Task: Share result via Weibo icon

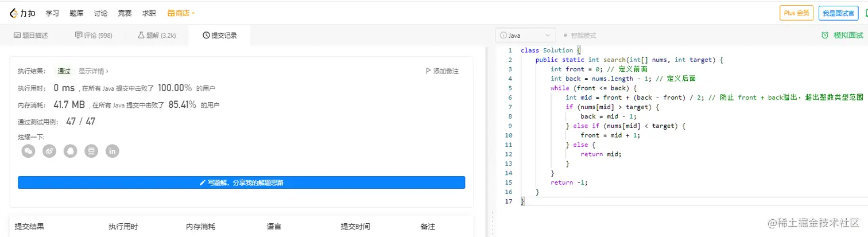Action: (49, 151)
